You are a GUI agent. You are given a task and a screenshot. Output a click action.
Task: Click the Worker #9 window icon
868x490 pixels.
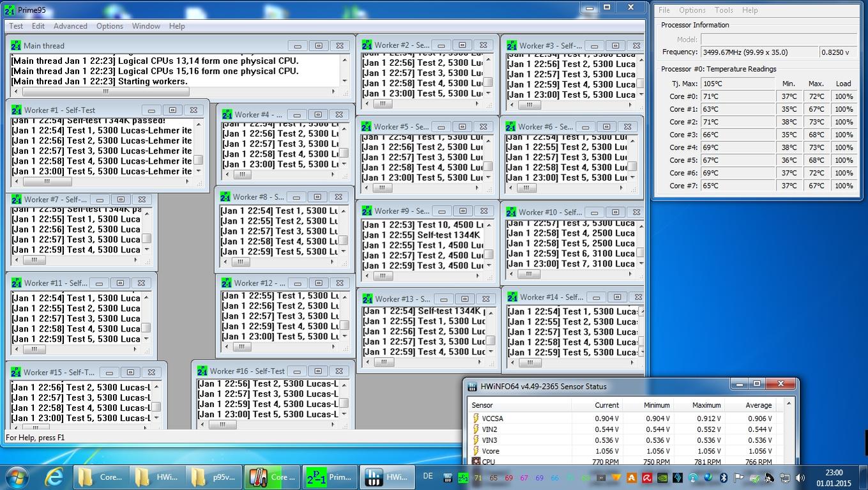point(367,211)
